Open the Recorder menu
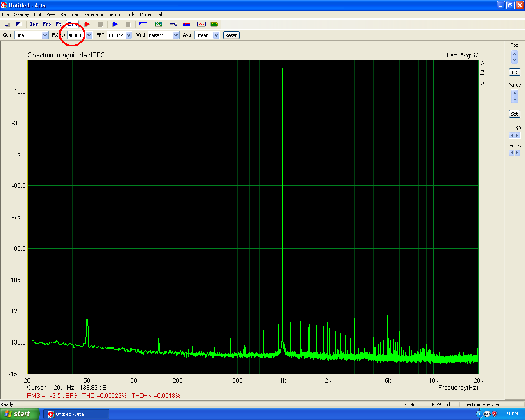Viewport: 525px width, 420px height. (69, 14)
